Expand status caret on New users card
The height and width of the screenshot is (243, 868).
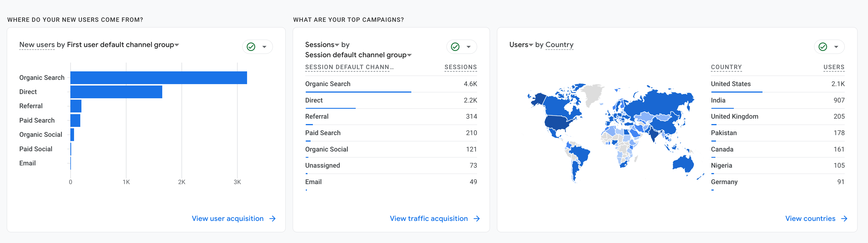(x=264, y=47)
